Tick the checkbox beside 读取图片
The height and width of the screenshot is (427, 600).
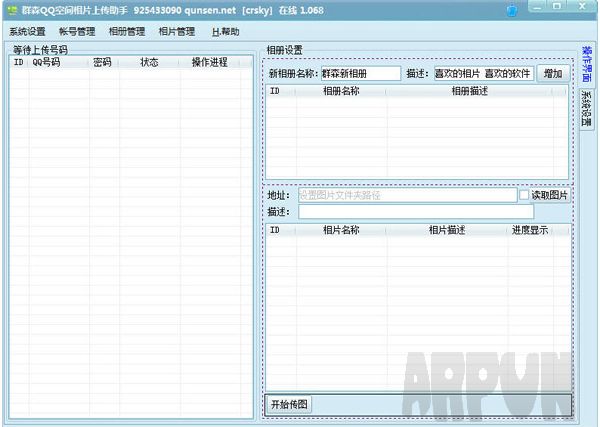(523, 195)
